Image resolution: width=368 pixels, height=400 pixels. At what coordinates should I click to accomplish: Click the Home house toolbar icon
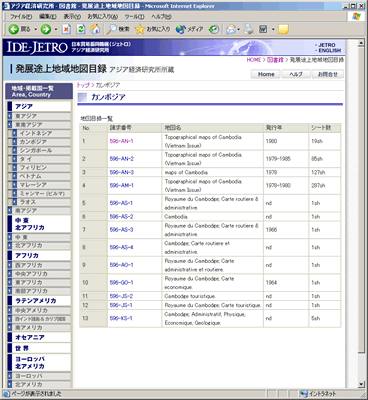[95, 29]
